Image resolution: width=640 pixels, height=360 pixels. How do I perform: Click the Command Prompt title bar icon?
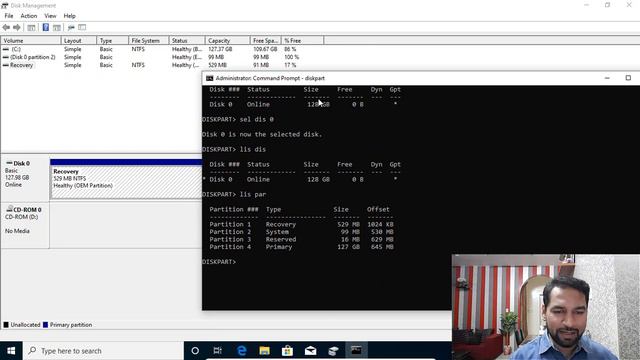point(209,78)
